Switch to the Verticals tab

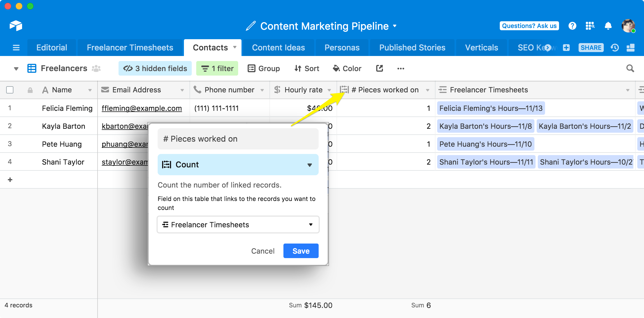point(482,48)
